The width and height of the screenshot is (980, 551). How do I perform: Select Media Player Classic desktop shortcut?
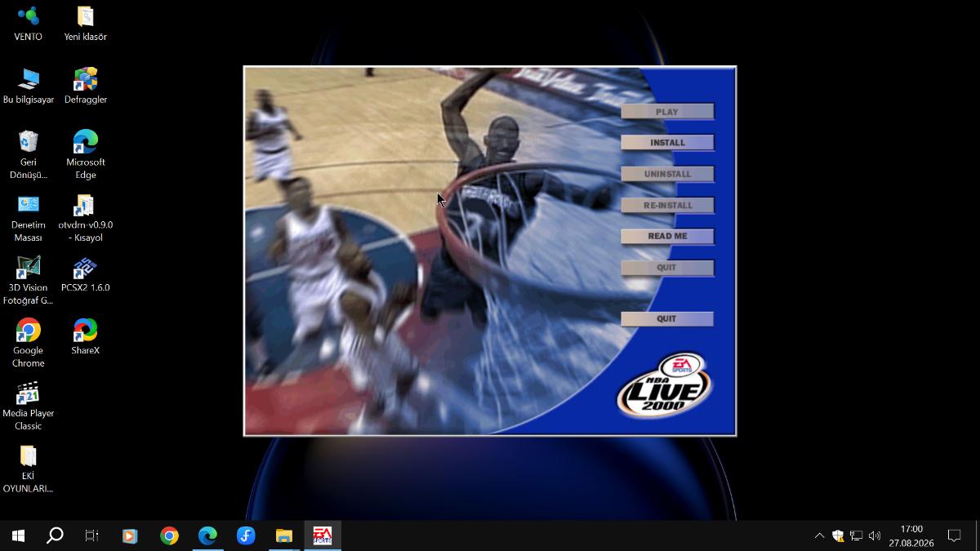28,407
